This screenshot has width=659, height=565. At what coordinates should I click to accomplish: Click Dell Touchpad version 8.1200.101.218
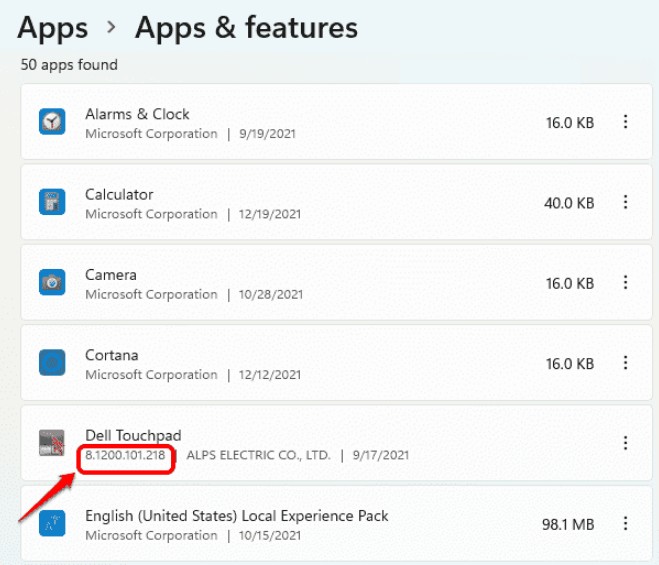coord(125,455)
